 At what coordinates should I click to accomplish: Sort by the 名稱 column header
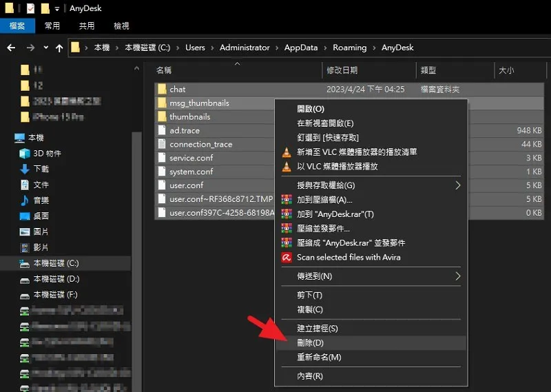[x=238, y=70]
